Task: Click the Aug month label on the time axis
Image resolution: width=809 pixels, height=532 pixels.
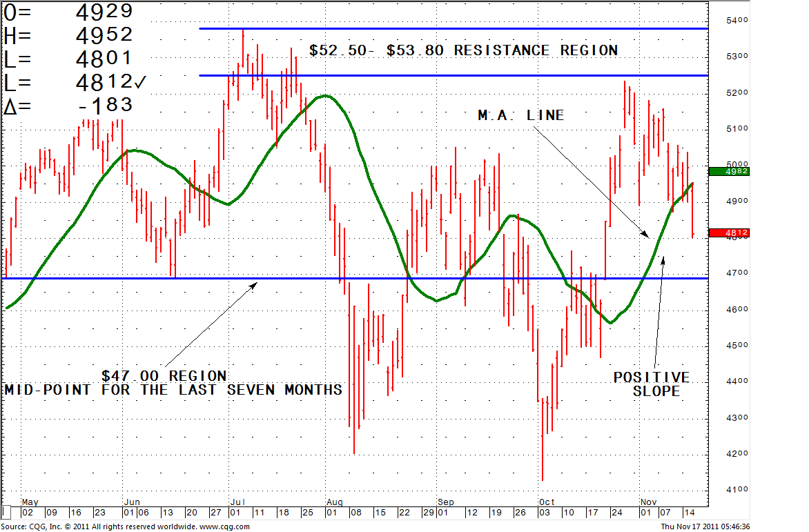Action: (x=335, y=501)
